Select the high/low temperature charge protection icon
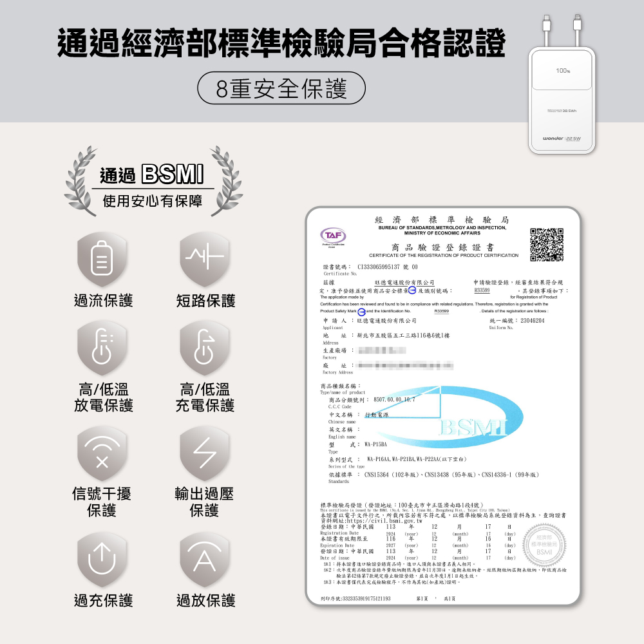This screenshot has width=644, height=644. pyautogui.click(x=205, y=349)
